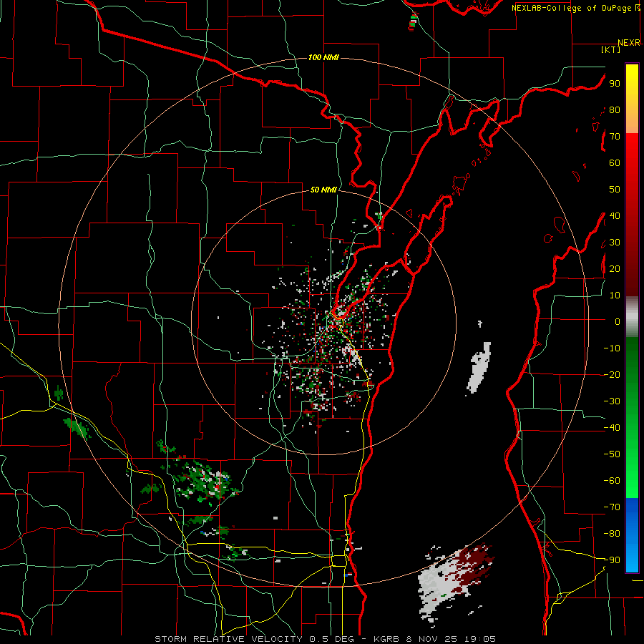Click the positive 30 scale value

point(615,242)
